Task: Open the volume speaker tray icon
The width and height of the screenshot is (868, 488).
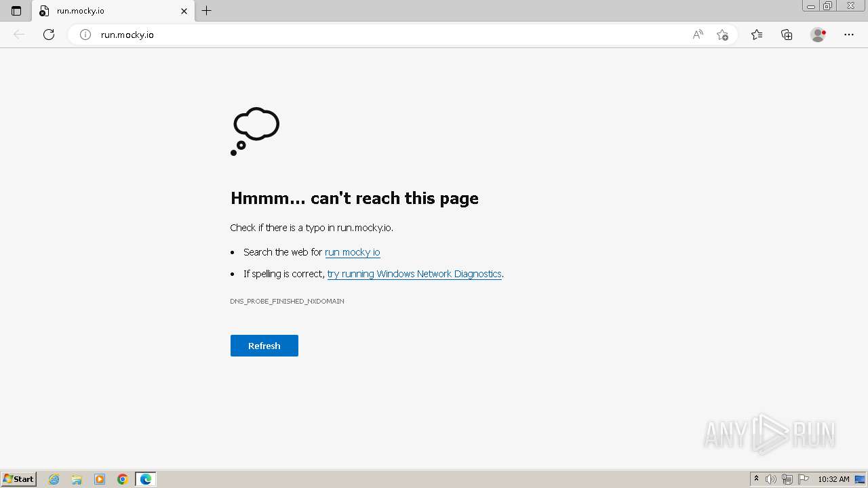Action: (771, 479)
